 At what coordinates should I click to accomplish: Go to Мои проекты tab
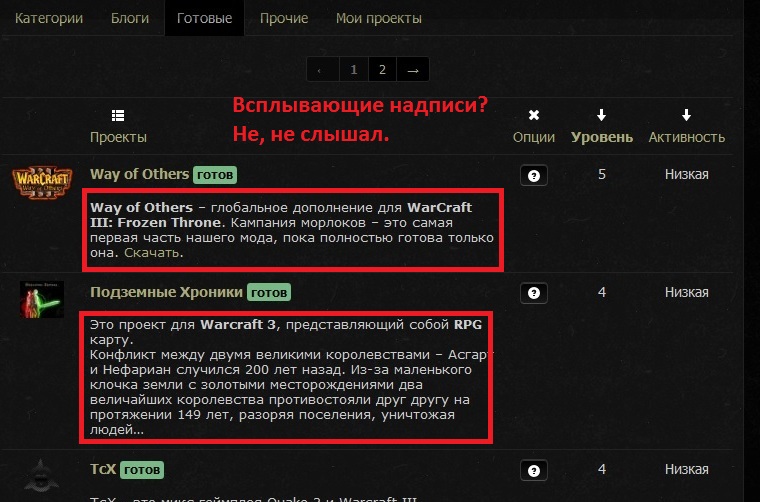pos(379,18)
